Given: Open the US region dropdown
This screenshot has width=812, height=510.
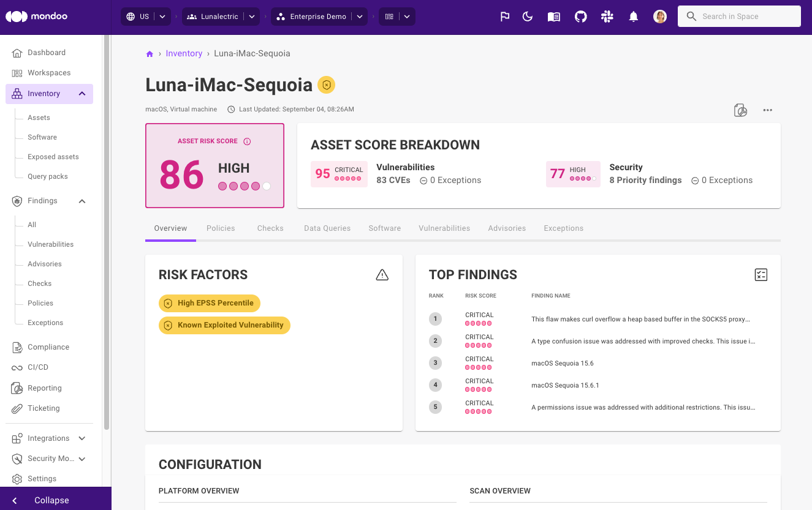Looking at the screenshot, I should [x=146, y=17].
